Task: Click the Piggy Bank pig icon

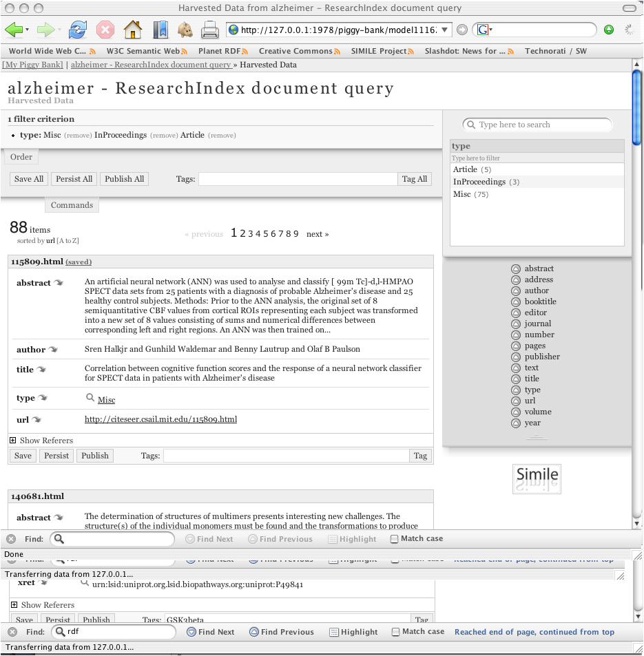Action: tap(185, 30)
